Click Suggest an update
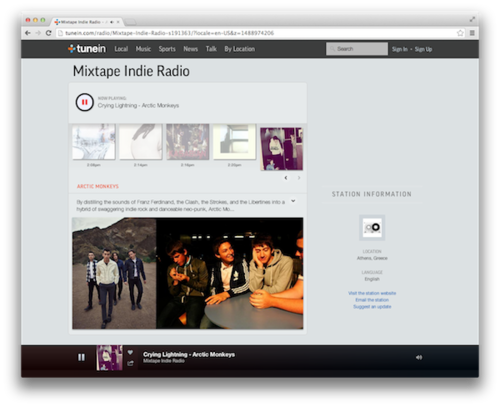This screenshot has height=407, width=500. tap(372, 306)
